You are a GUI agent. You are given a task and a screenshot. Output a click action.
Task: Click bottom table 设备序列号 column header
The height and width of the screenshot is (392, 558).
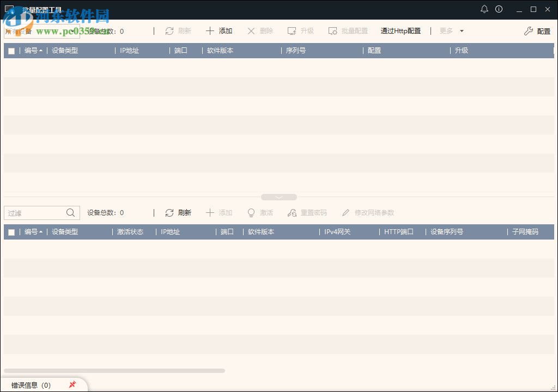click(447, 232)
